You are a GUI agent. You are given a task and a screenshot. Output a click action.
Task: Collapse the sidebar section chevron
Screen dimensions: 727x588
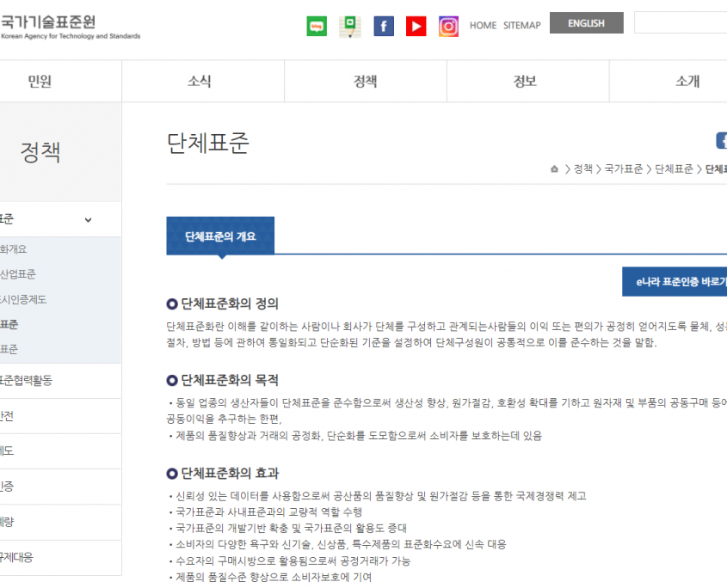point(88,220)
